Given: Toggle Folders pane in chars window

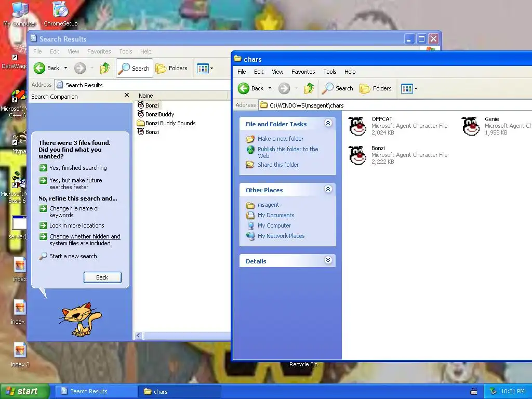Looking at the screenshot, I should point(376,88).
